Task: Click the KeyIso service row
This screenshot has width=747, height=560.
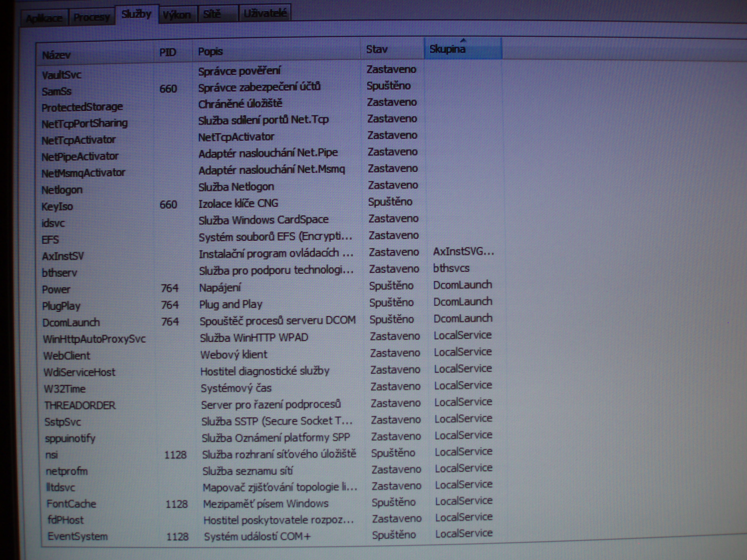Action: click(57, 207)
